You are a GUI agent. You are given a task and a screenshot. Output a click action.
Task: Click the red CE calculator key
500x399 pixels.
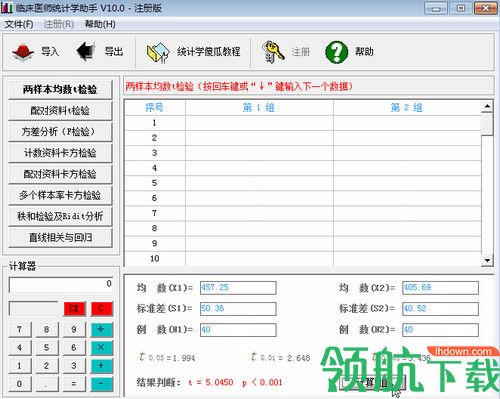(x=74, y=309)
